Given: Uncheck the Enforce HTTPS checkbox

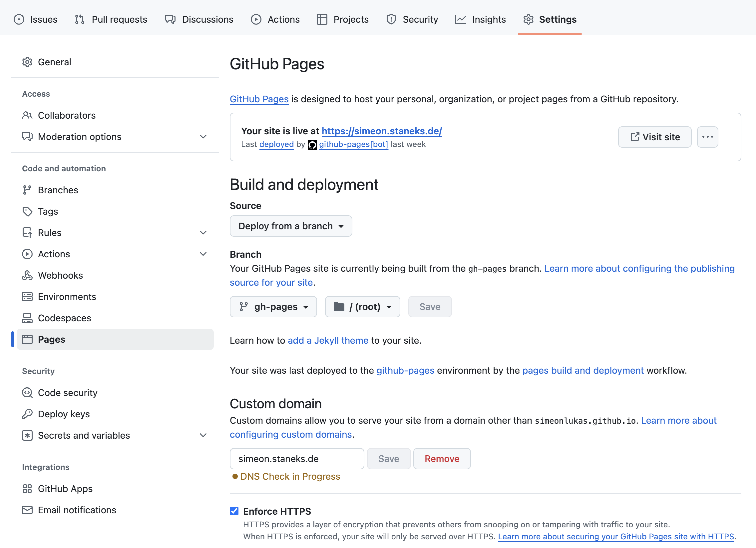Looking at the screenshot, I should coord(234,511).
